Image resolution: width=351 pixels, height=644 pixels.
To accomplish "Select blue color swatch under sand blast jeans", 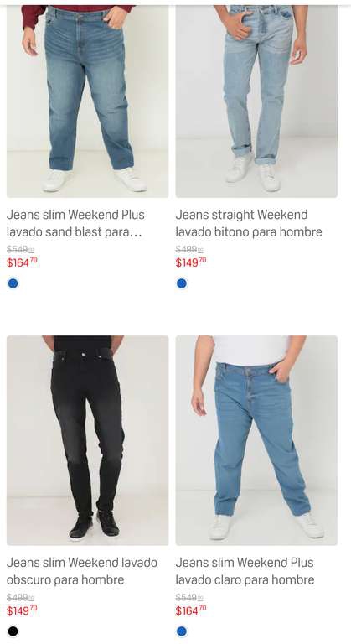I will (x=13, y=283).
